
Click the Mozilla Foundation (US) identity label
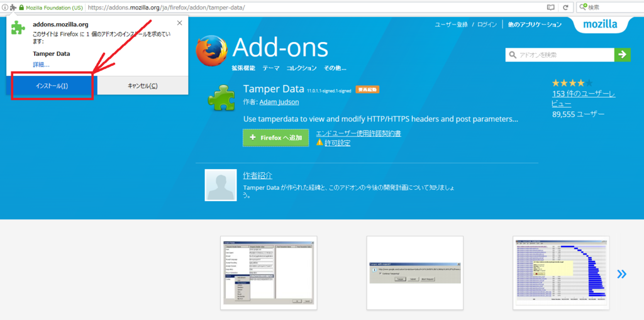54,8
